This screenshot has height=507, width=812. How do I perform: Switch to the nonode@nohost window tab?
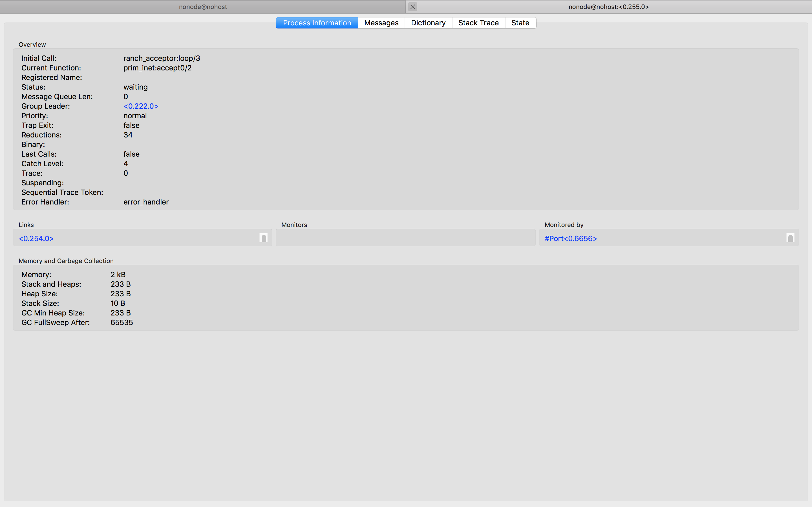click(203, 7)
